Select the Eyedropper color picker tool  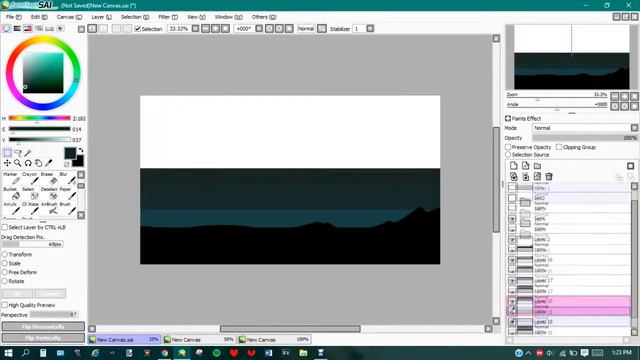pyautogui.click(x=49, y=163)
